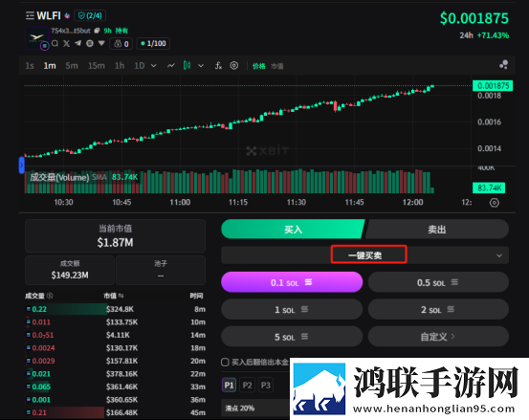This screenshot has width=529, height=420.
Task: Click the sort icon beside 市值 column header
Action: pos(121,296)
